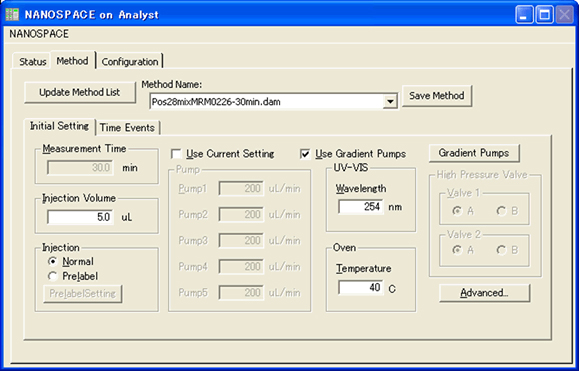Click the Pump5 flow rate field
The width and height of the screenshot is (579, 371).
click(x=241, y=293)
